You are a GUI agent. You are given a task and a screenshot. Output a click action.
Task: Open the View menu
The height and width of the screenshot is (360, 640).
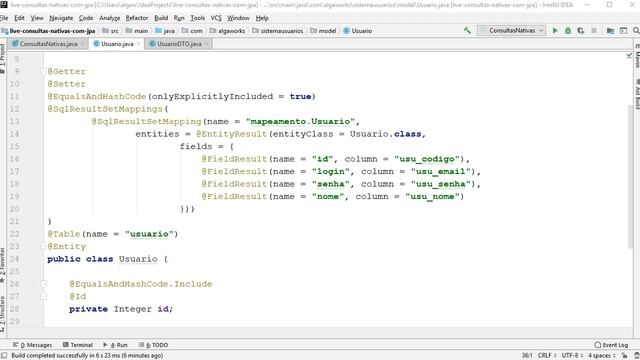click(37, 18)
